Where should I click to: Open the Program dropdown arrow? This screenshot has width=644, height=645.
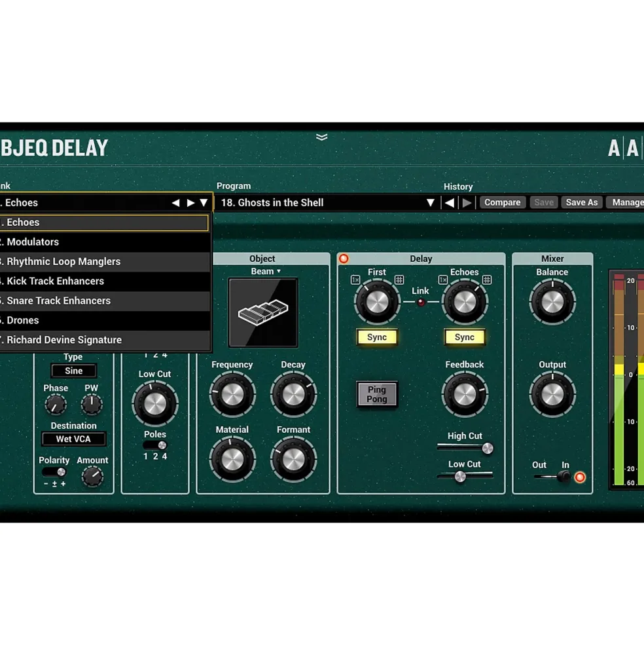pyautogui.click(x=430, y=203)
